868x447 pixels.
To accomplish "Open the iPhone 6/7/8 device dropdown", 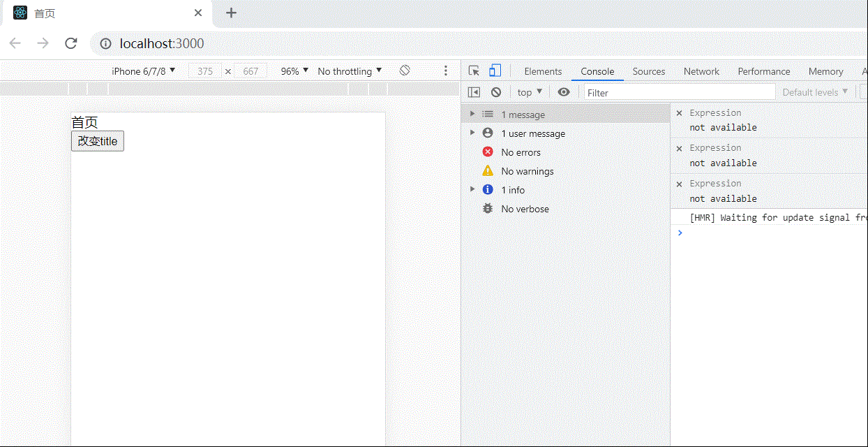I will tap(144, 71).
